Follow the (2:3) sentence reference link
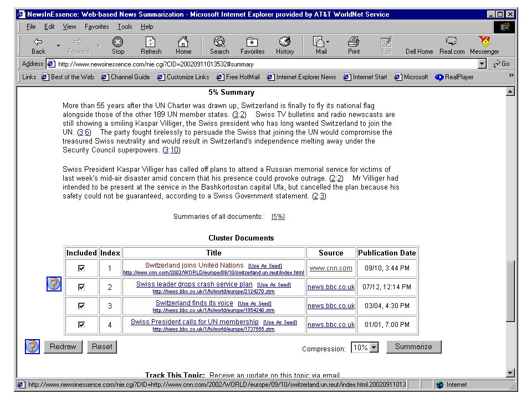Screen dimensions: 532x399 (x=319, y=196)
